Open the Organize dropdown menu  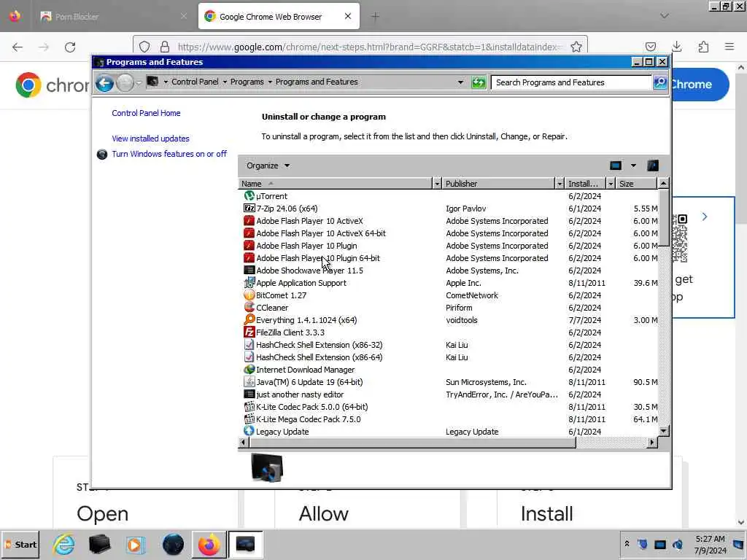(x=268, y=166)
